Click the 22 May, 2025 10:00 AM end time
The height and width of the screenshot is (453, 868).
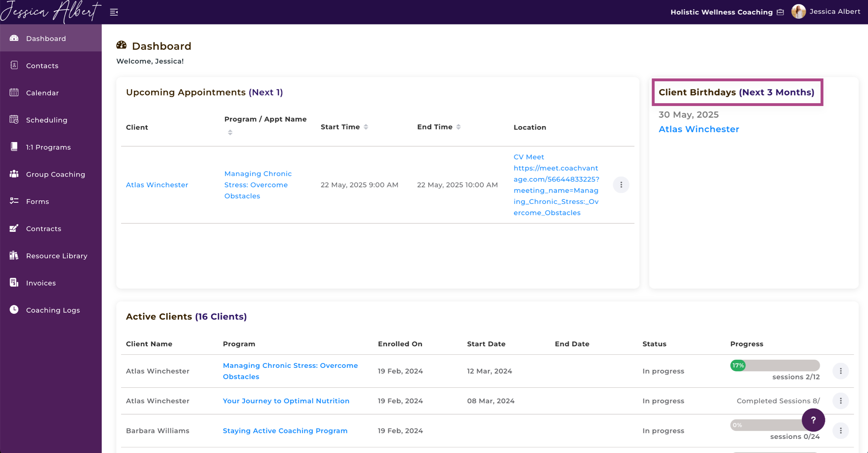click(457, 185)
